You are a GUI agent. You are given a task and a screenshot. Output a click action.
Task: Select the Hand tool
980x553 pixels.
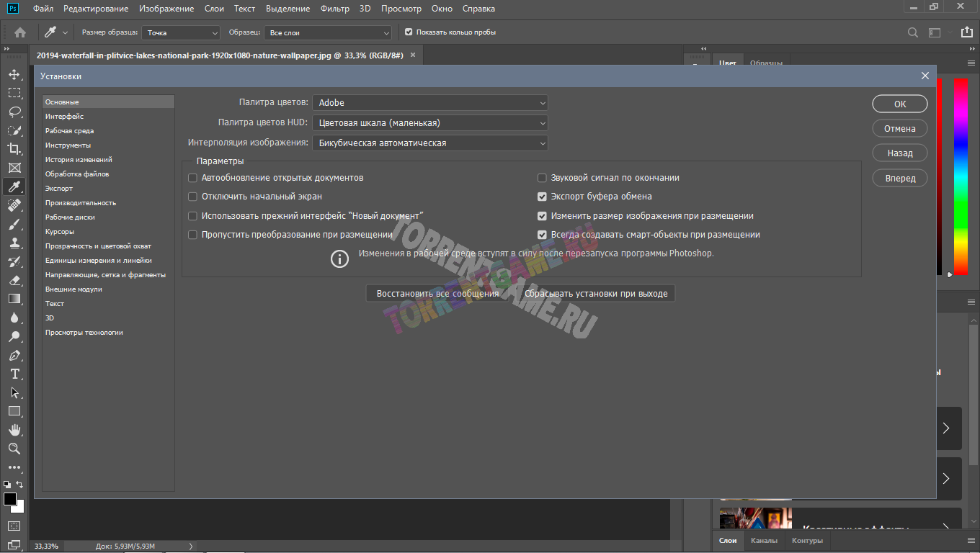14,430
